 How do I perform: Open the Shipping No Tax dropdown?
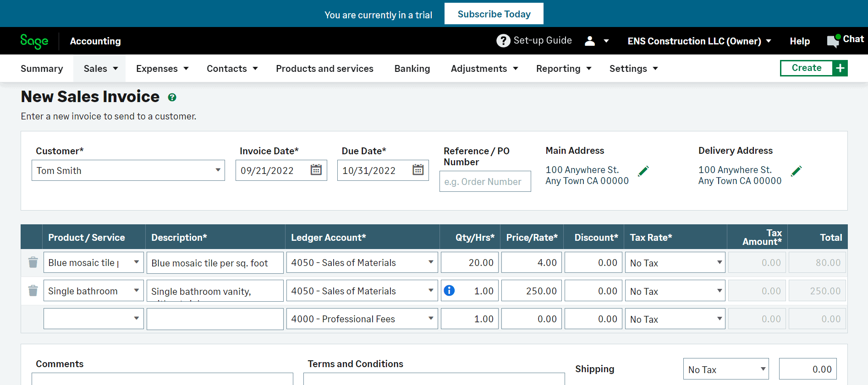tap(726, 369)
